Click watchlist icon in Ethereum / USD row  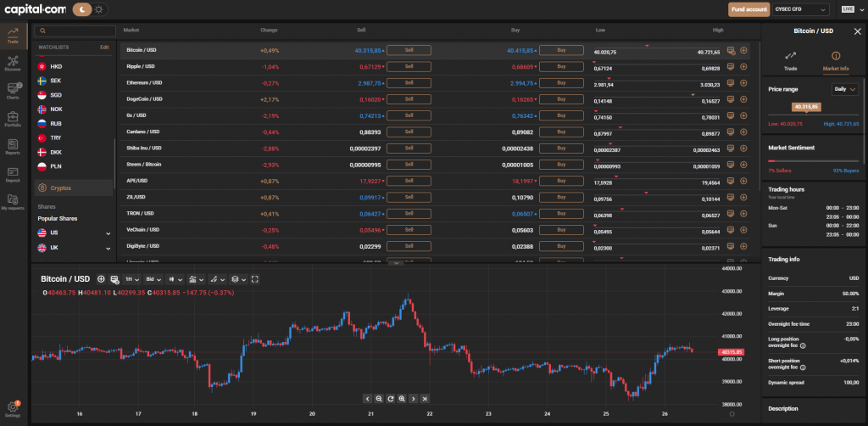tap(731, 82)
